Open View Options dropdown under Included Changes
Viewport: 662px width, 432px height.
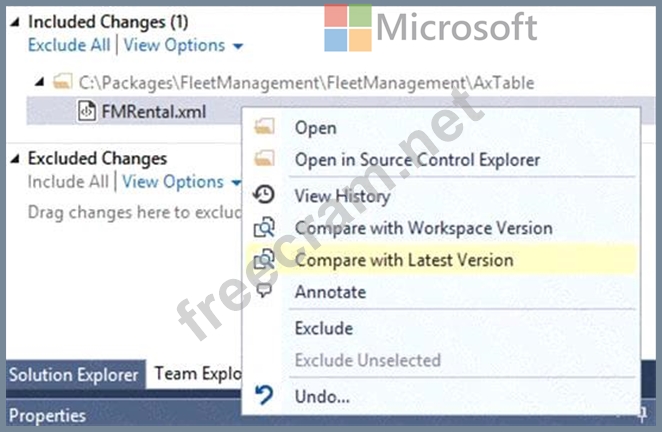pyautogui.click(x=183, y=45)
